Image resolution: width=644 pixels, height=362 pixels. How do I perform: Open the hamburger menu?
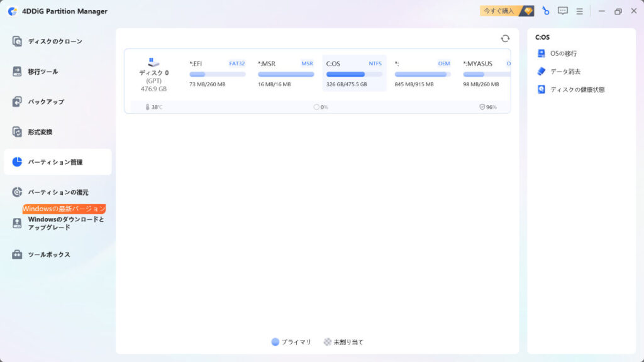pos(578,11)
